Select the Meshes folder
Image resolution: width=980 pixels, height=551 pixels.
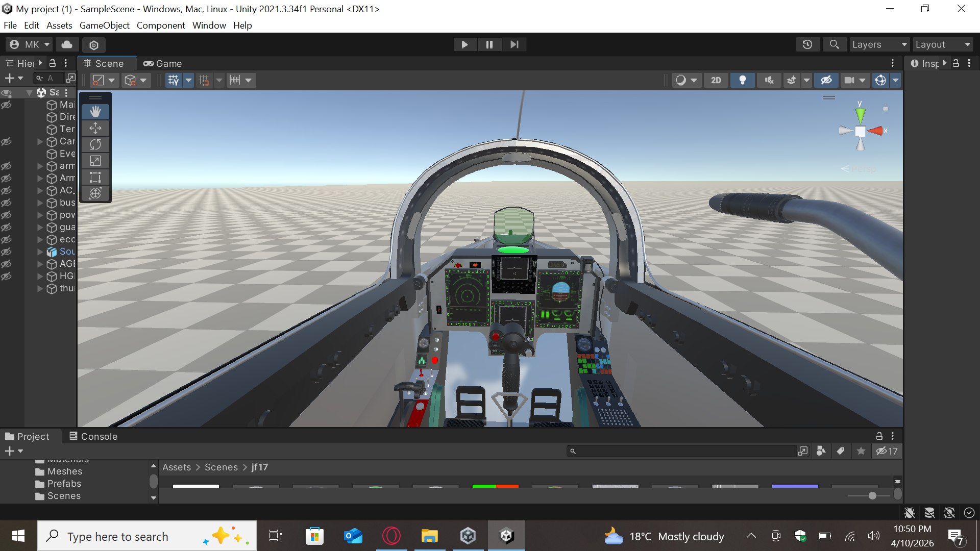64,471
